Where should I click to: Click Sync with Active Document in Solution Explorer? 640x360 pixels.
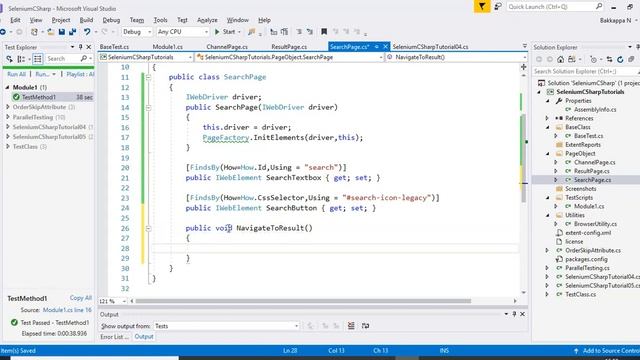pos(609,60)
